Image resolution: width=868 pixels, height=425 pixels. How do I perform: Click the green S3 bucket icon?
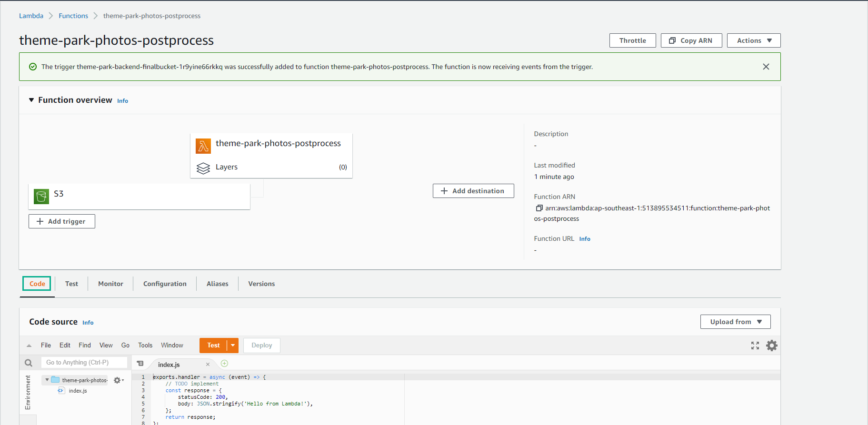click(41, 196)
